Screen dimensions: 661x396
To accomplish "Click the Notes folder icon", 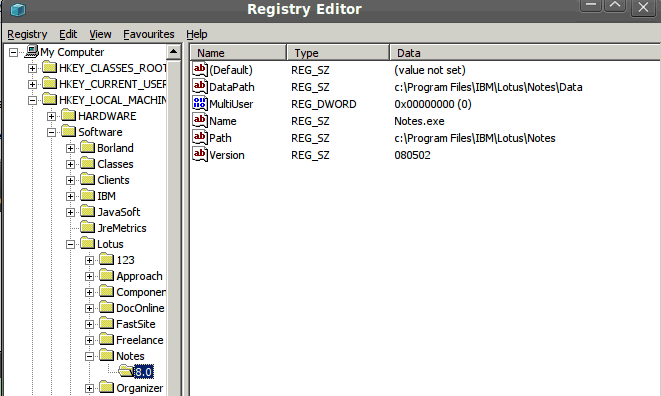I will (107, 356).
